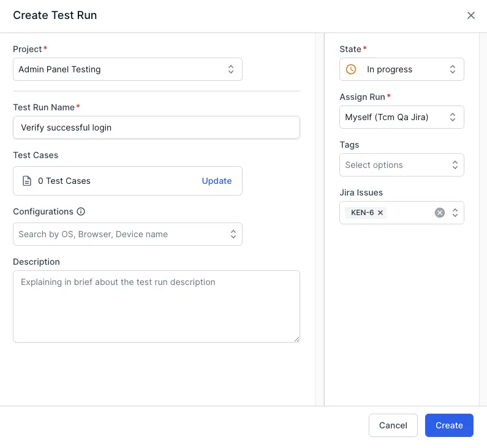This screenshot has height=448, width=487.
Task: Open the Assign Run dropdown
Action: click(401, 117)
